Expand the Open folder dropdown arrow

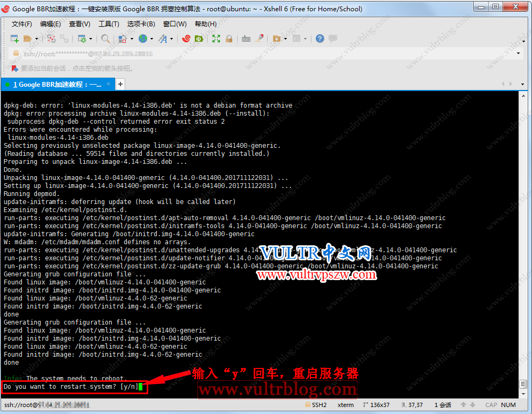(36, 39)
